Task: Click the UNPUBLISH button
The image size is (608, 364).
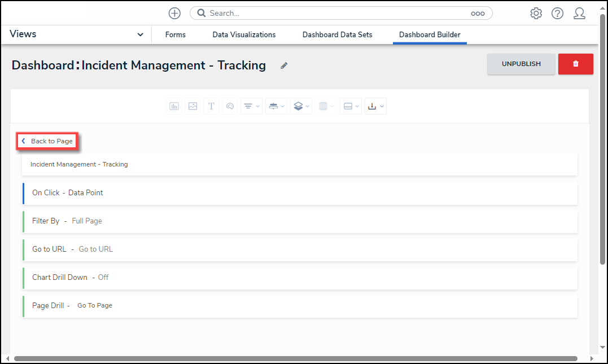Action: coord(520,64)
